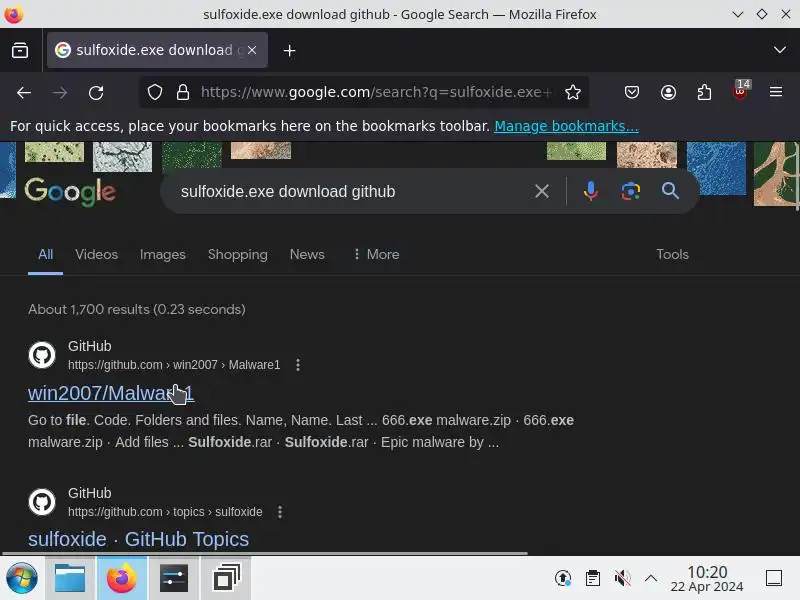
Task: Save page to Pocket
Action: coord(632,92)
